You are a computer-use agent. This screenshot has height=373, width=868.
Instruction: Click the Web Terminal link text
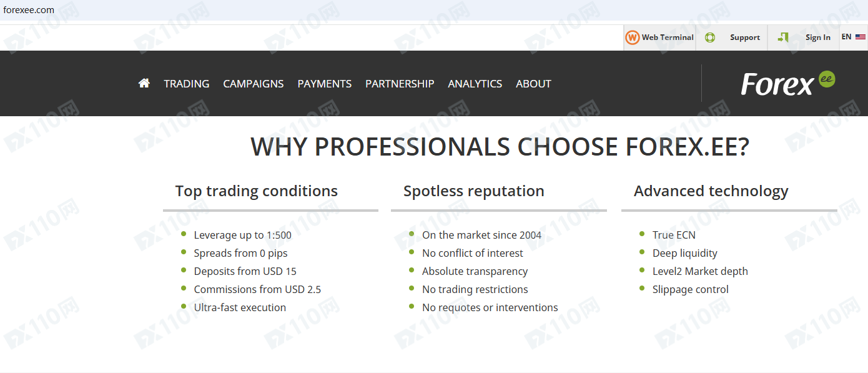[x=668, y=37]
